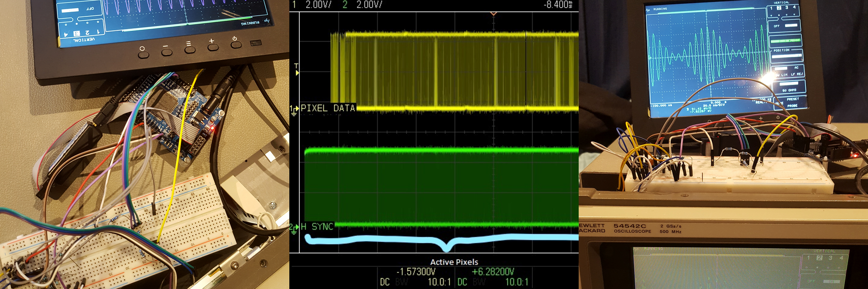This screenshot has height=289, width=868.
Task: Click the POSITION adjustment bar on right display
Action: tap(786, 56)
